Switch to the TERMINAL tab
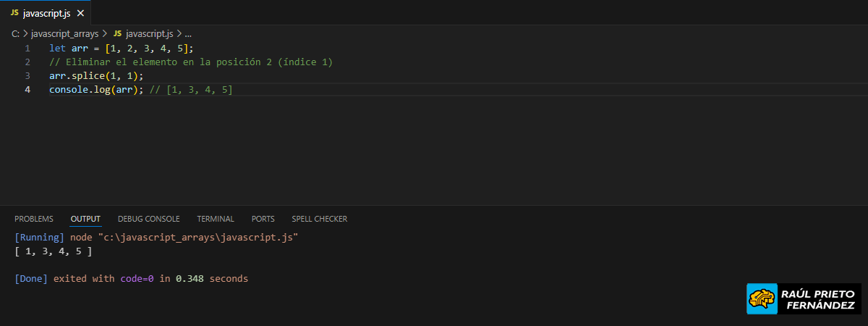 point(216,219)
